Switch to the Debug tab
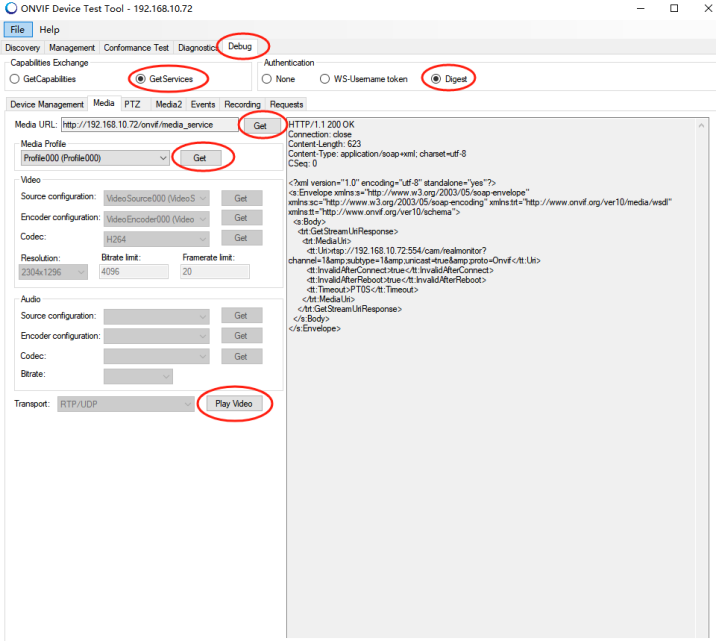The image size is (716, 641). [240, 47]
